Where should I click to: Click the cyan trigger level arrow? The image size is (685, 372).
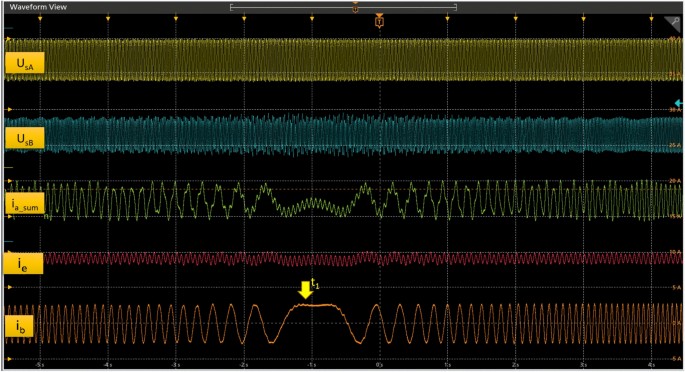click(x=678, y=103)
